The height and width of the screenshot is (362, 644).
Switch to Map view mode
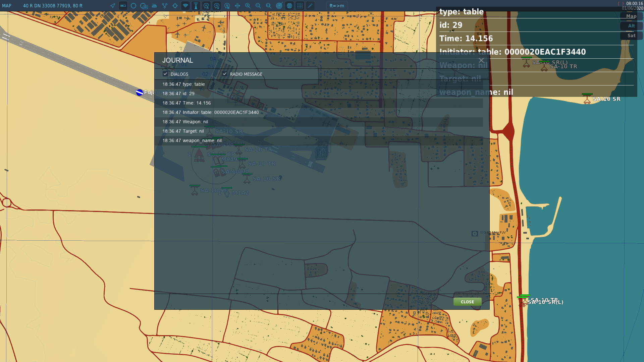[x=631, y=16]
